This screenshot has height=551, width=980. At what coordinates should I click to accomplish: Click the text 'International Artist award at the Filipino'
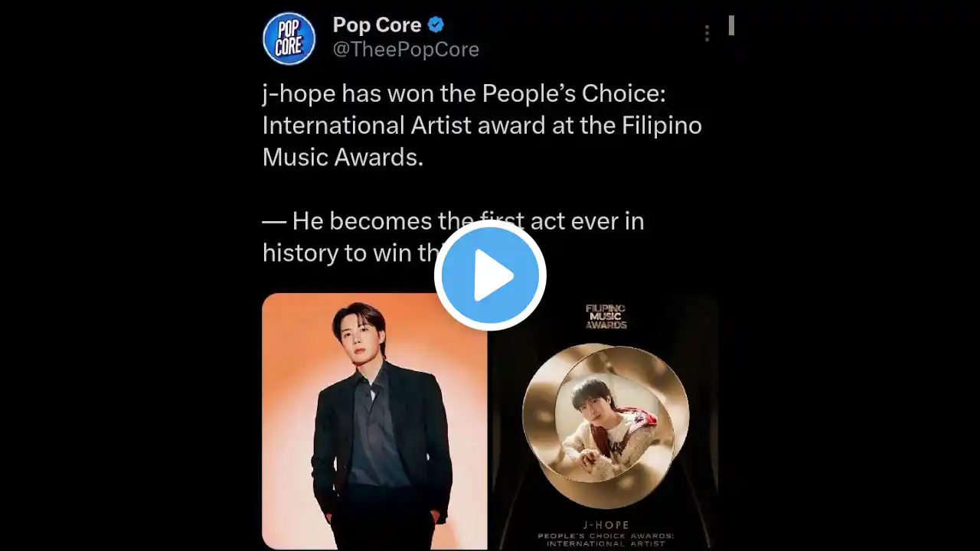(x=482, y=125)
